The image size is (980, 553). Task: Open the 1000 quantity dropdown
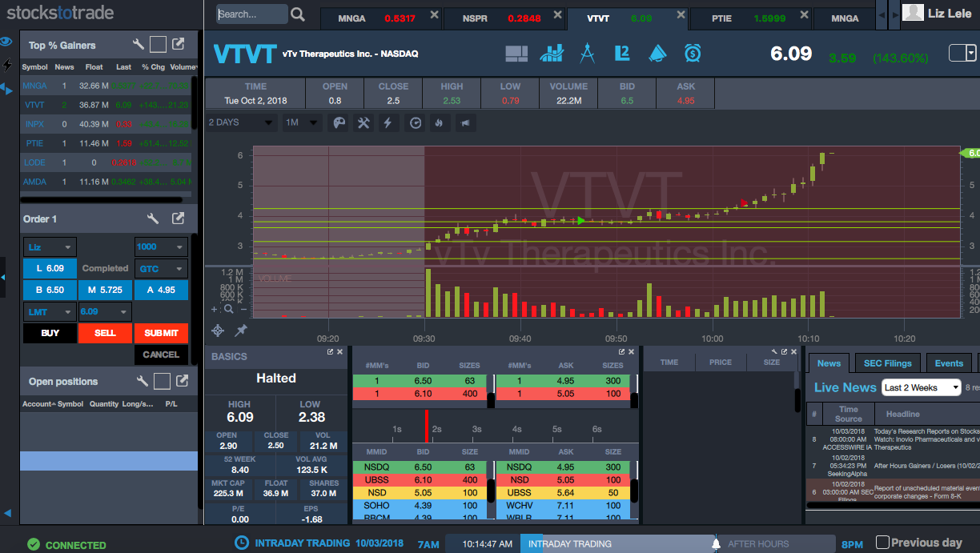pos(161,246)
